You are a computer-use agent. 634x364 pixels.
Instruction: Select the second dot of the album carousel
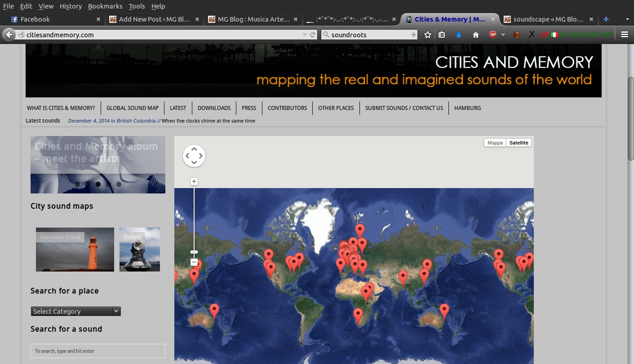88,184
